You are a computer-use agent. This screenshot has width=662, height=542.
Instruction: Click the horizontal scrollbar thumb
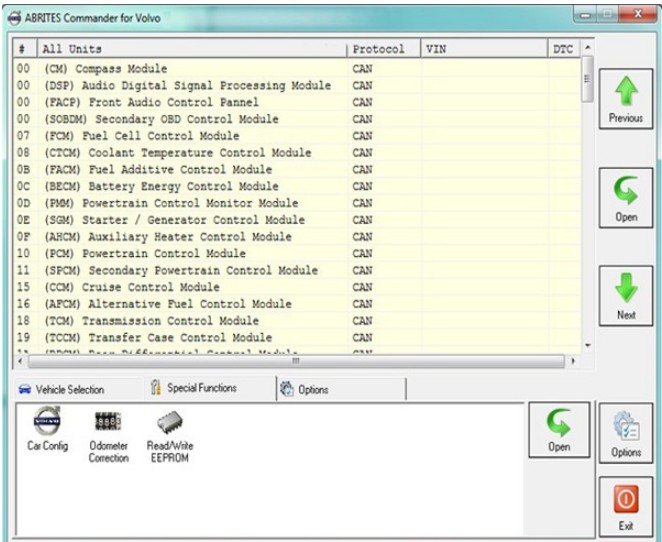pos(296,361)
